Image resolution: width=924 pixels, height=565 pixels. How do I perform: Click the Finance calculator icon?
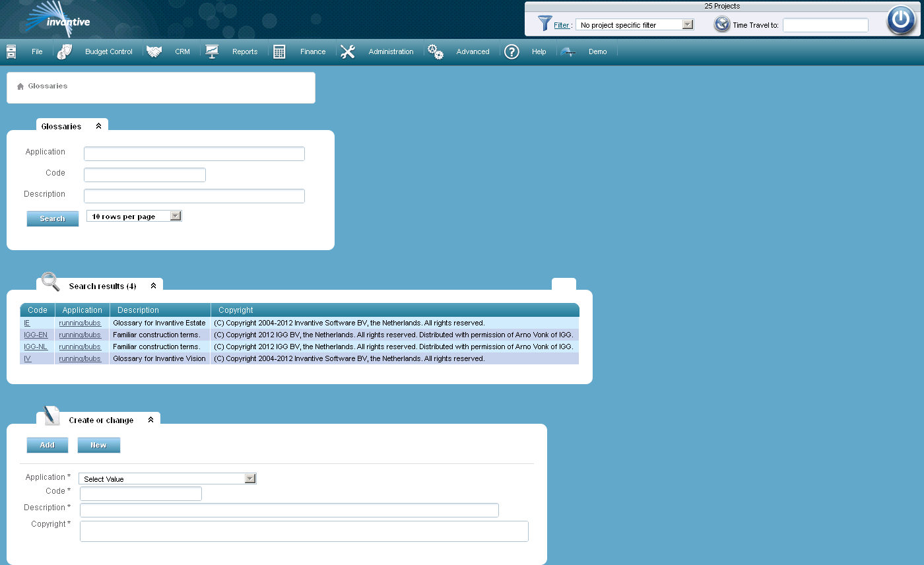pyautogui.click(x=279, y=51)
